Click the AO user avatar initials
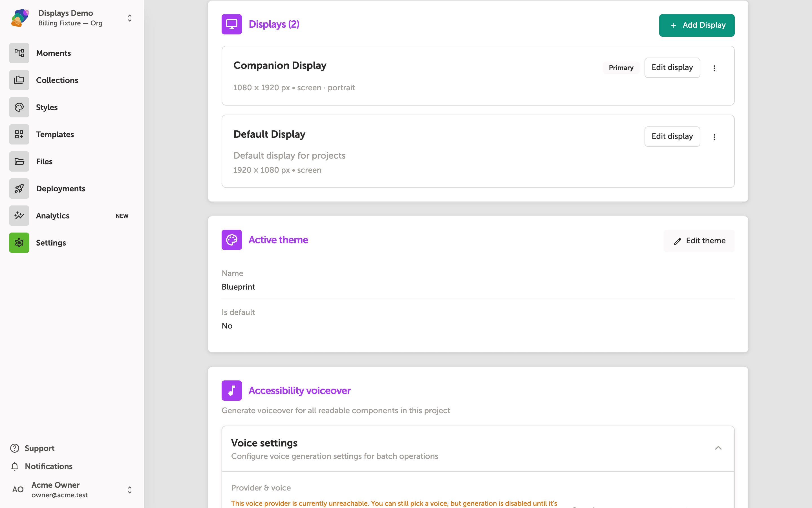Viewport: 812px width, 508px height. 18,490
